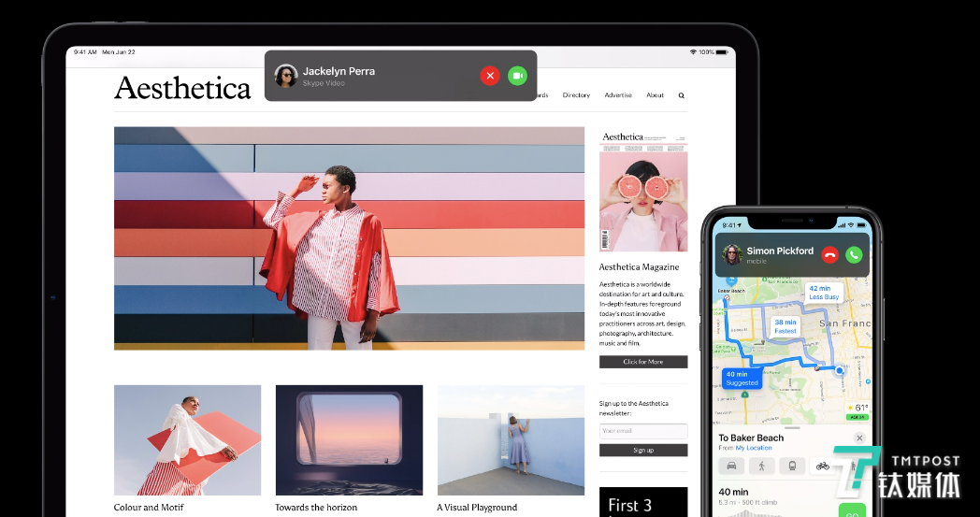Select the walking transport mode icon

coord(762,466)
